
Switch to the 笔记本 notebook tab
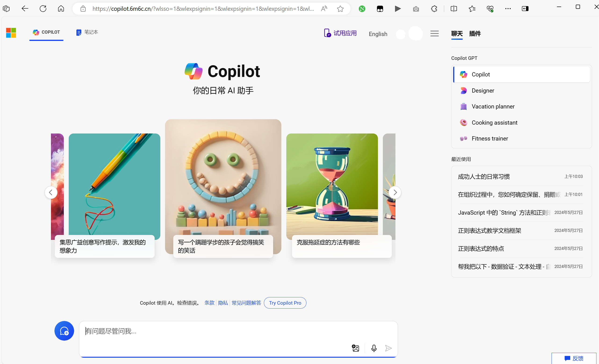point(87,32)
